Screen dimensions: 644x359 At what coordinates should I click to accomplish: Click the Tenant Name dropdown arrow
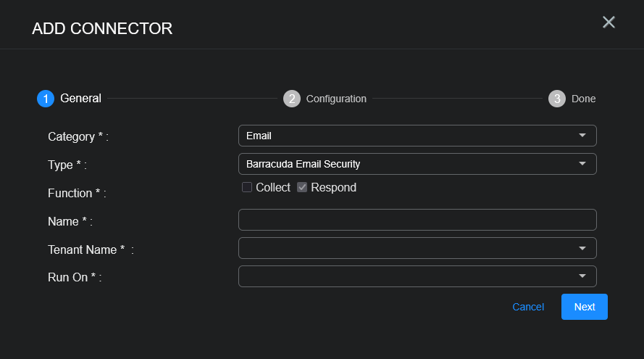tap(582, 248)
